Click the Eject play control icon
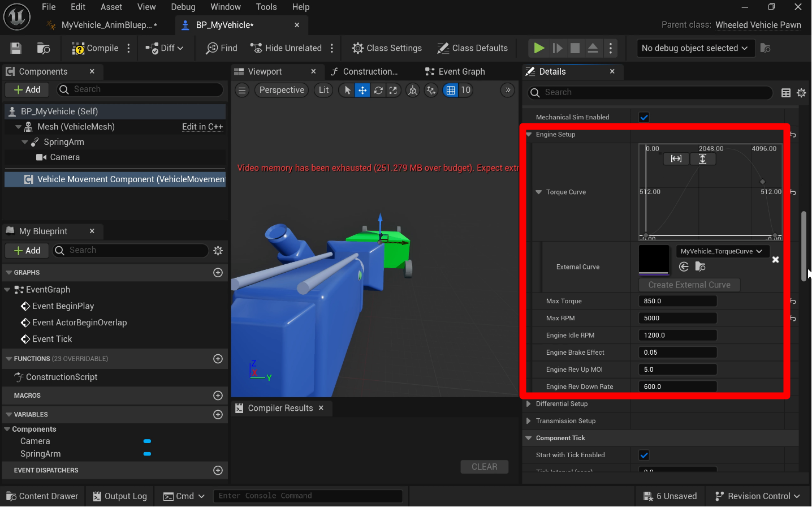Viewport: 812px width, 507px height. pos(593,48)
